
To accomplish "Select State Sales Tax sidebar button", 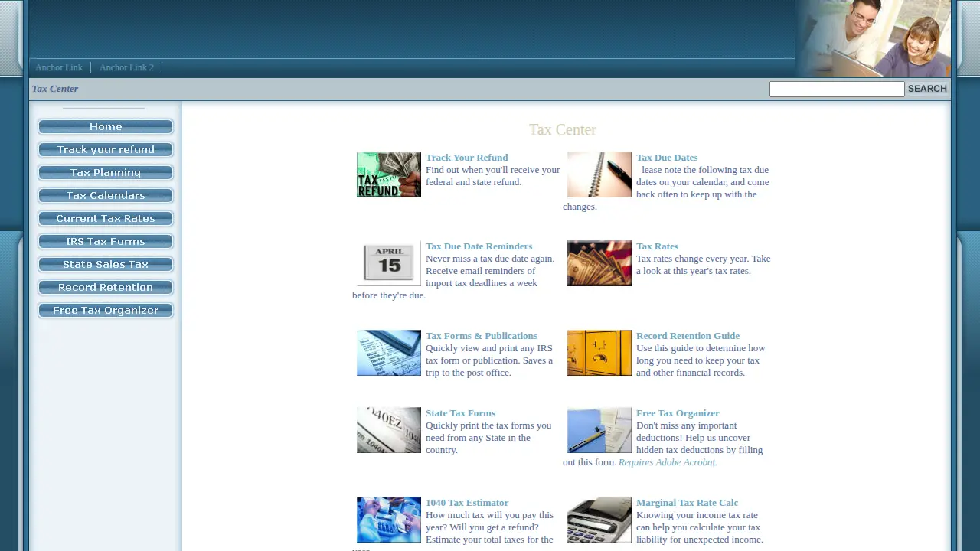I will pyautogui.click(x=106, y=265).
